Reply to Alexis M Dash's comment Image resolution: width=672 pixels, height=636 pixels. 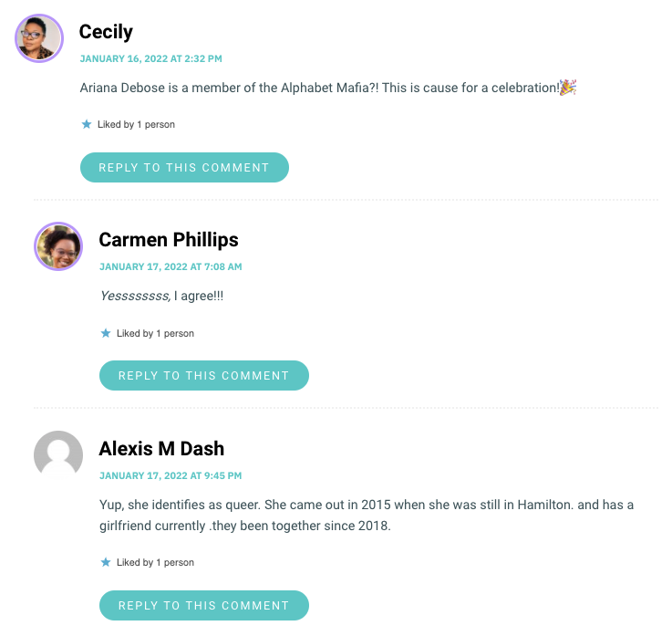tap(204, 605)
